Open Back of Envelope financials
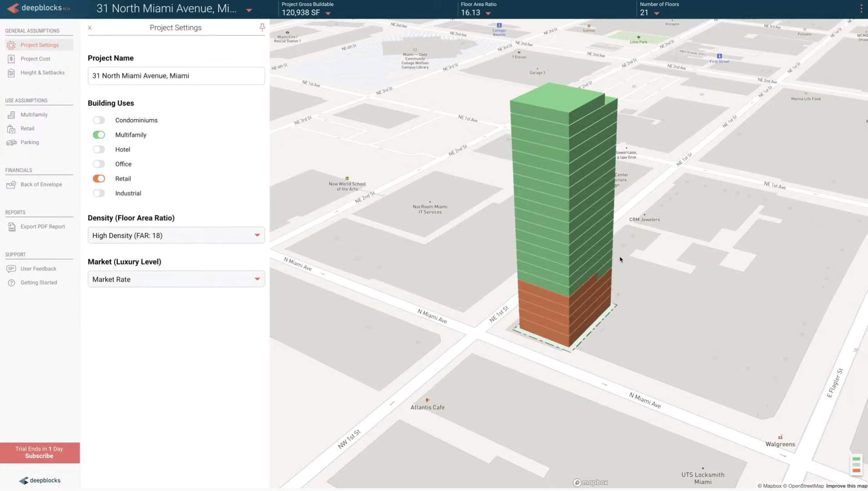 41,185
